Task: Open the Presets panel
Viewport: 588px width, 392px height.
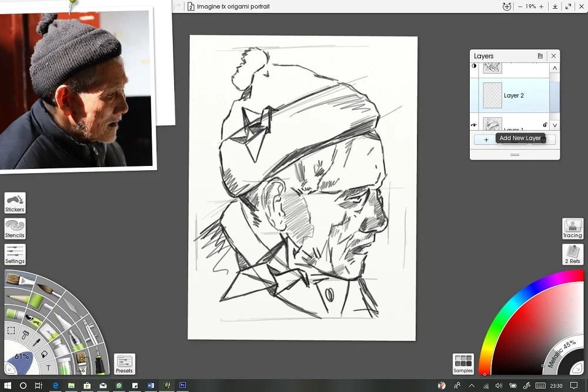Action: [125, 364]
